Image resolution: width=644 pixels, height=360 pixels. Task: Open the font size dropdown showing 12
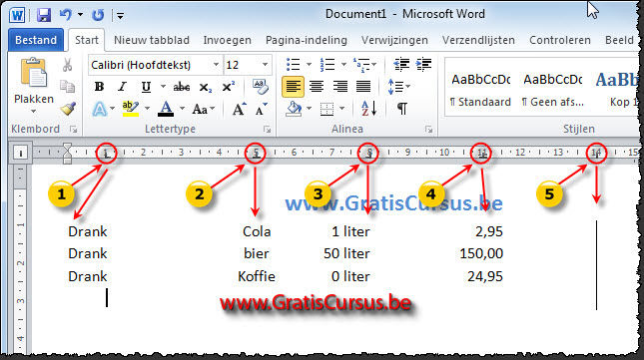(x=265, y=65)
